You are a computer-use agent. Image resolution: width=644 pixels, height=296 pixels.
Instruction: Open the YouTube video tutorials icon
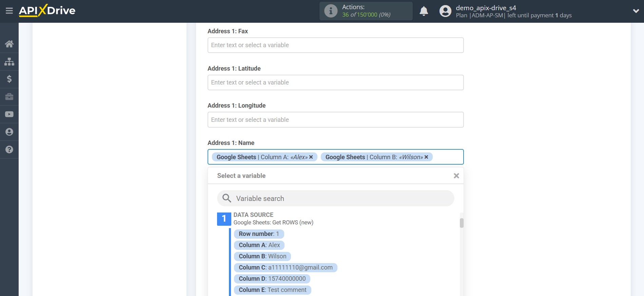pos(9,114)
